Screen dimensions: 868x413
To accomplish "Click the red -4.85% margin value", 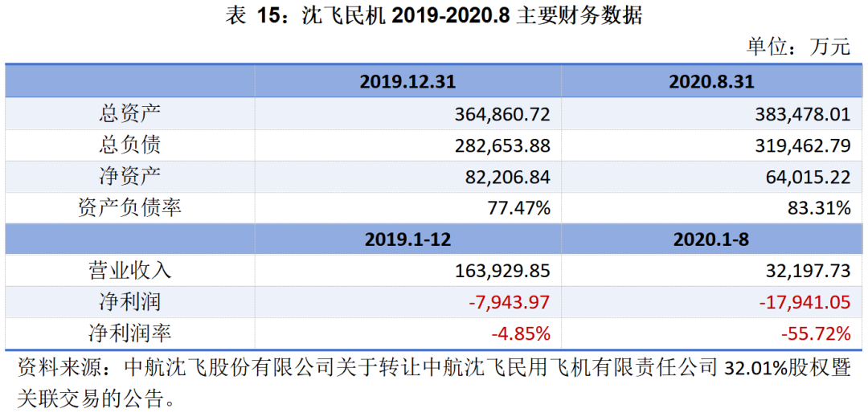I will pyautogui.click(x=518, y=333).
